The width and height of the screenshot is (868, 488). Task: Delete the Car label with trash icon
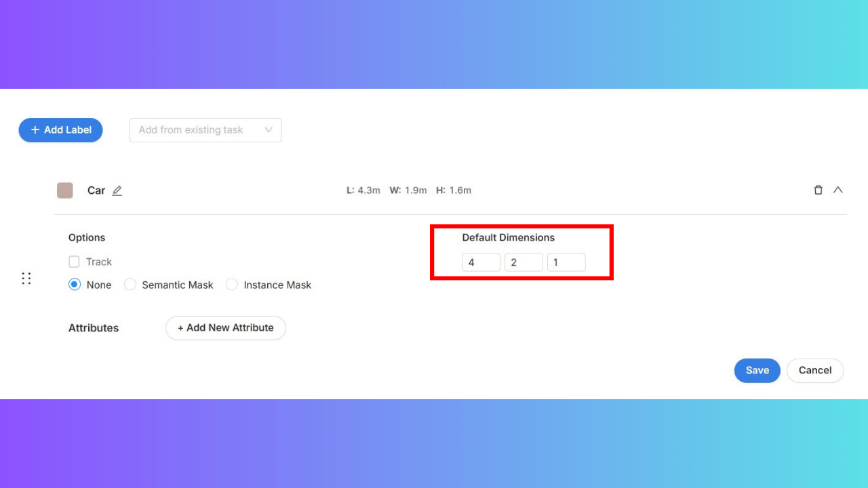pyautogui.click(x=818, y=190)
